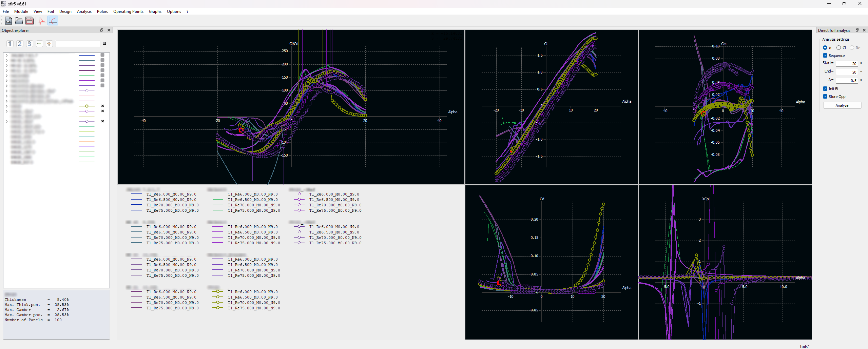Switch to OpPoint view toolbar icon
868x349 pixels.
[x=42, y=21]
